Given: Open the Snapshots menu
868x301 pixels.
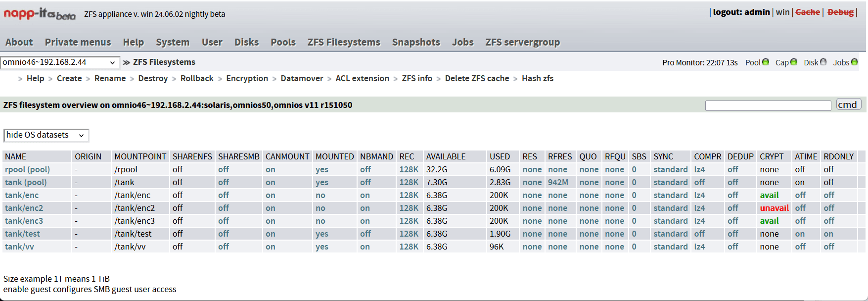Looking at the screenshot, I should tap(416, 42).
